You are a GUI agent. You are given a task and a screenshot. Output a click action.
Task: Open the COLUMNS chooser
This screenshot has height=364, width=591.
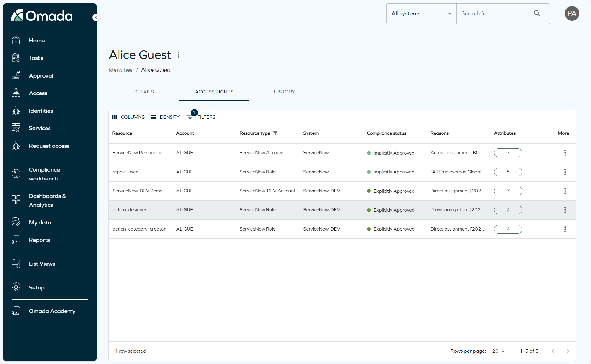pyautogui.click(x=128, y=117)
